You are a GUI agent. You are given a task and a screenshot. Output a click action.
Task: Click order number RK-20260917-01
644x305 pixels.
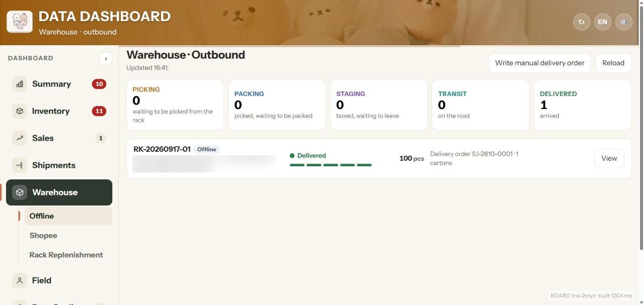tap(162, 149)
